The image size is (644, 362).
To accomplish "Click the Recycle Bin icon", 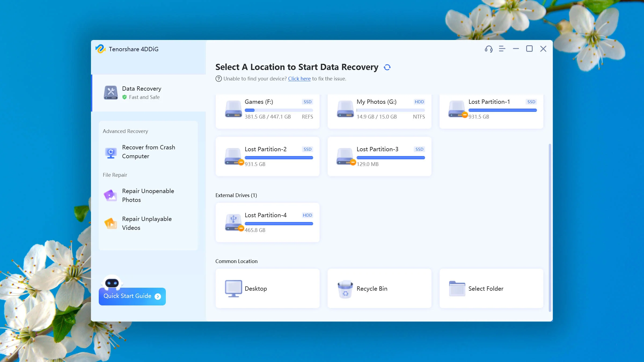I will click(x=345, y=289).
